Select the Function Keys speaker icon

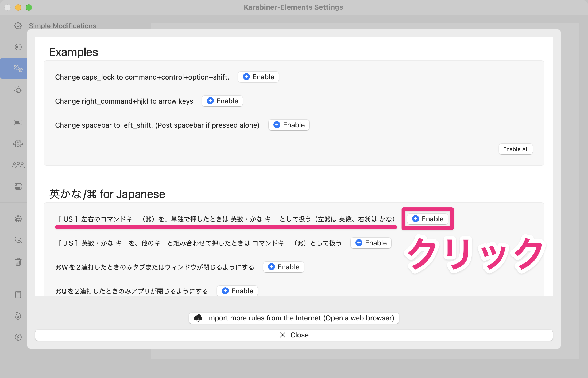18,47
